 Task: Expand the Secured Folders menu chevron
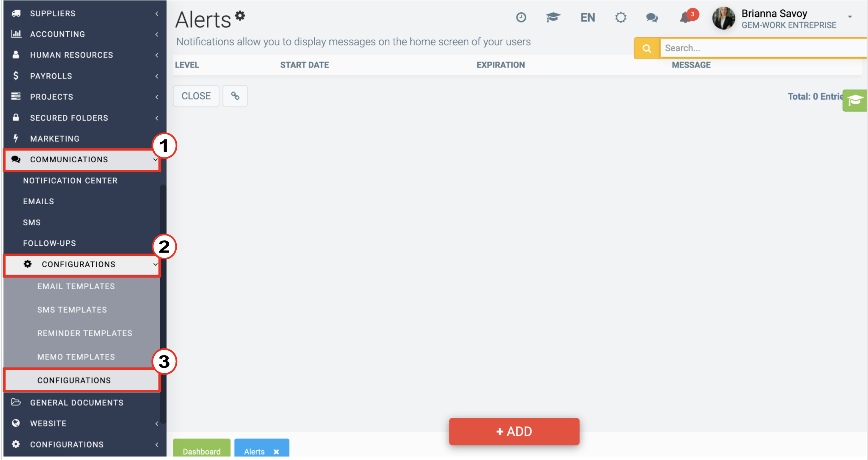pos(157,118)
